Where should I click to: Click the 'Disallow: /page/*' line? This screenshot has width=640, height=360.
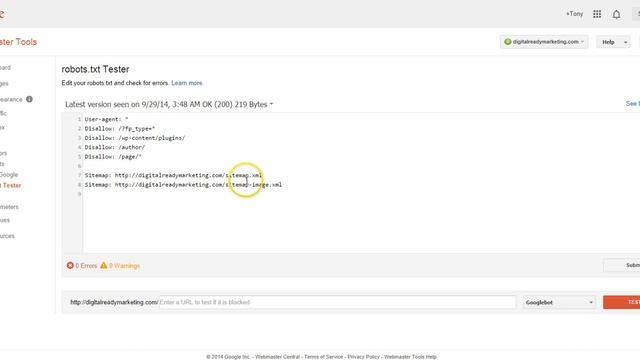pyautogui.click(x=113, y=157)
